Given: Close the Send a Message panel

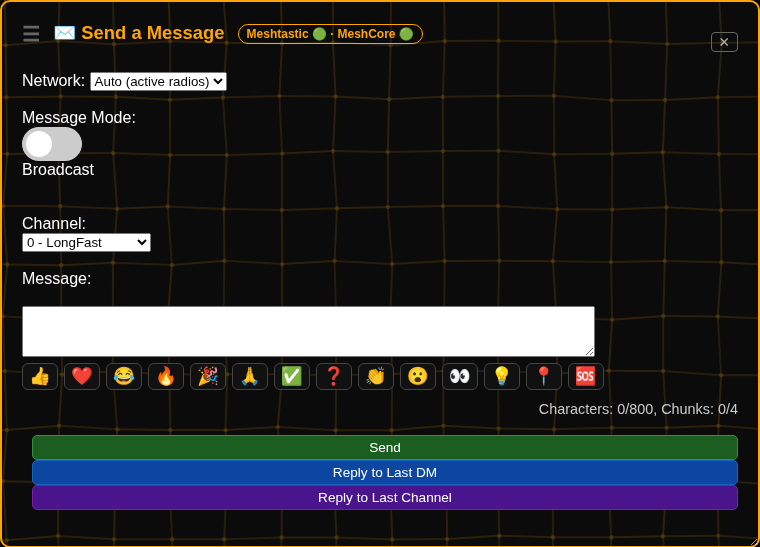Looking at the screenshot, I should 724,42.
